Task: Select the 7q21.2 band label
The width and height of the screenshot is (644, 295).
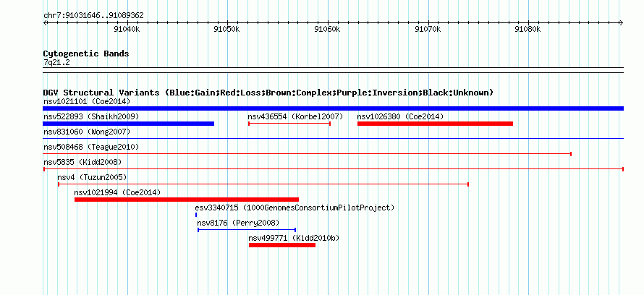Action: (x=56, y=62)
